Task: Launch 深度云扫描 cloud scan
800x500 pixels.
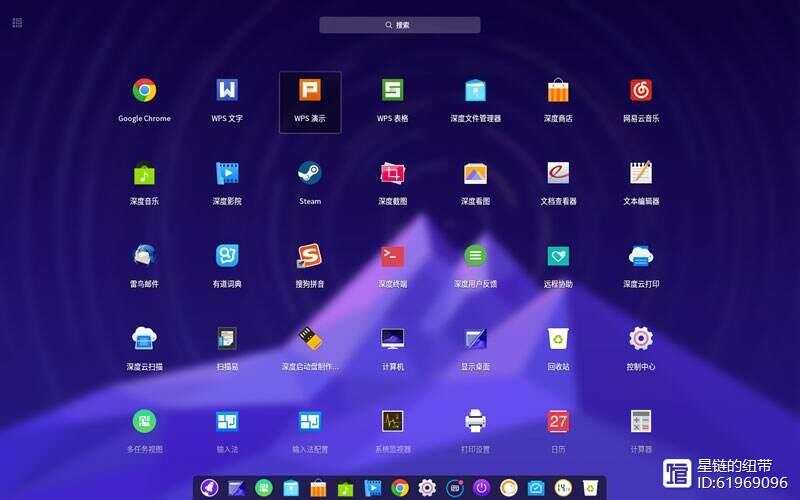Action: click(144, 339)
